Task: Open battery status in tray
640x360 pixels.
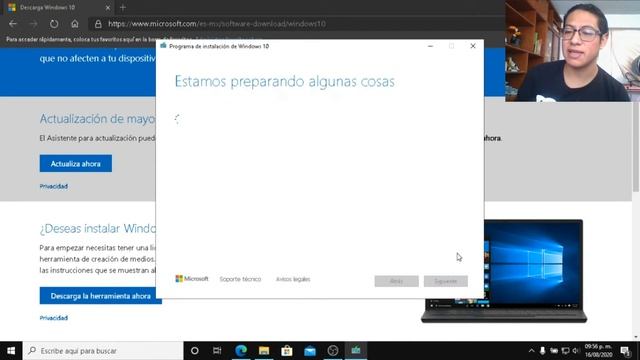Action: (554, 351)
